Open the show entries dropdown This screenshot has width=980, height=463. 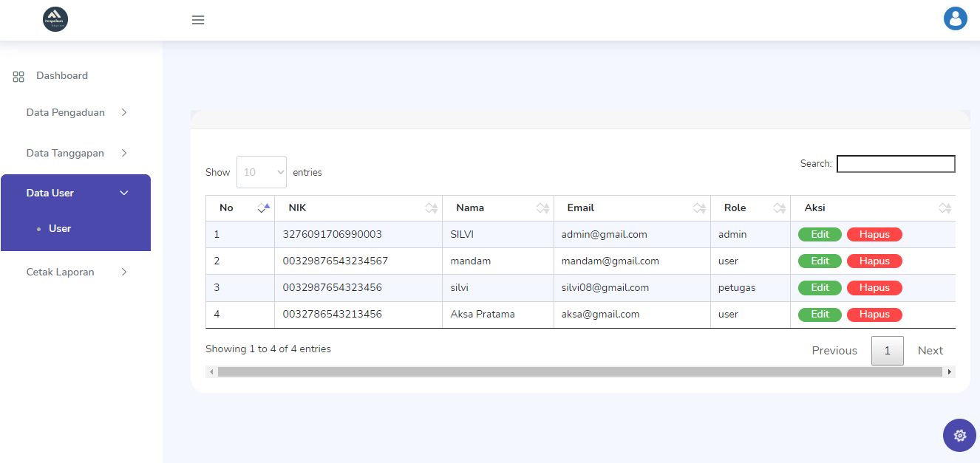262,172
